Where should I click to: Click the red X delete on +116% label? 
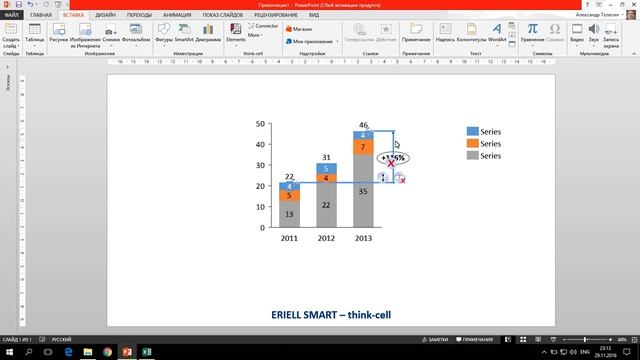391,164
